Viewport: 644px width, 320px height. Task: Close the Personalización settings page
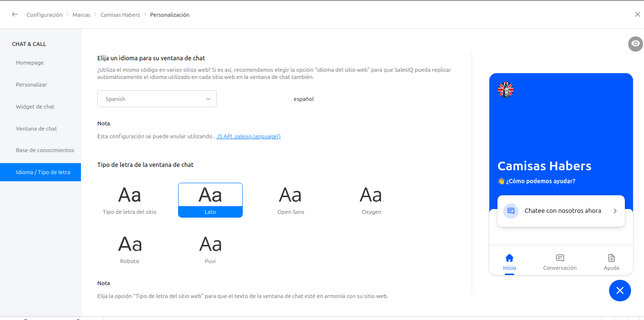pos(637,14)
